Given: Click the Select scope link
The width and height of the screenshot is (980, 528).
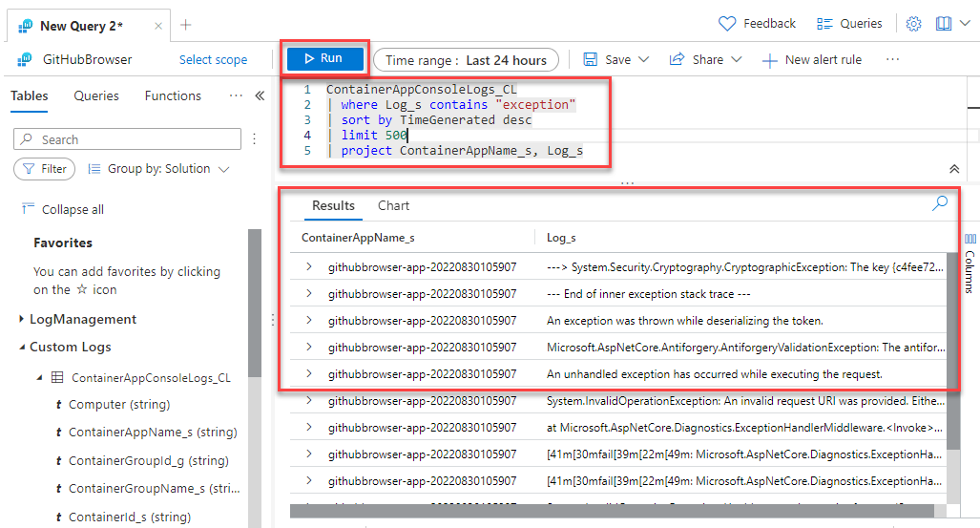Looking at the screenshot, I should pos(213,59).
